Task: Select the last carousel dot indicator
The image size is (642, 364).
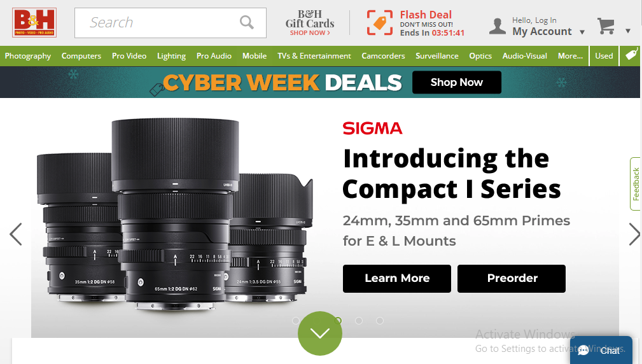Action: pyautogui.click(x=379, y=321)
